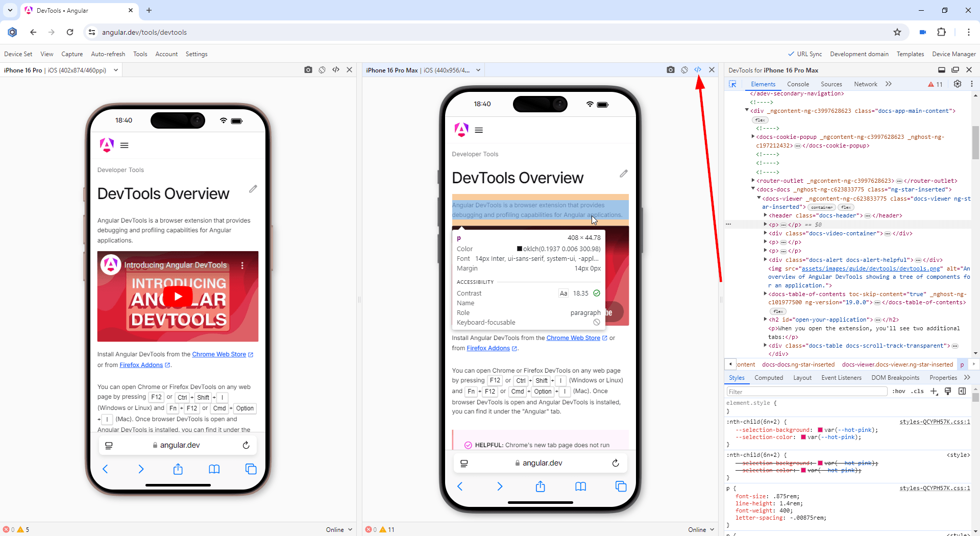The width and height of the screenshot is (980, 536).
Task: Click Firefox Addons link on iPhone 16 Pro
Action: point(141,365)
